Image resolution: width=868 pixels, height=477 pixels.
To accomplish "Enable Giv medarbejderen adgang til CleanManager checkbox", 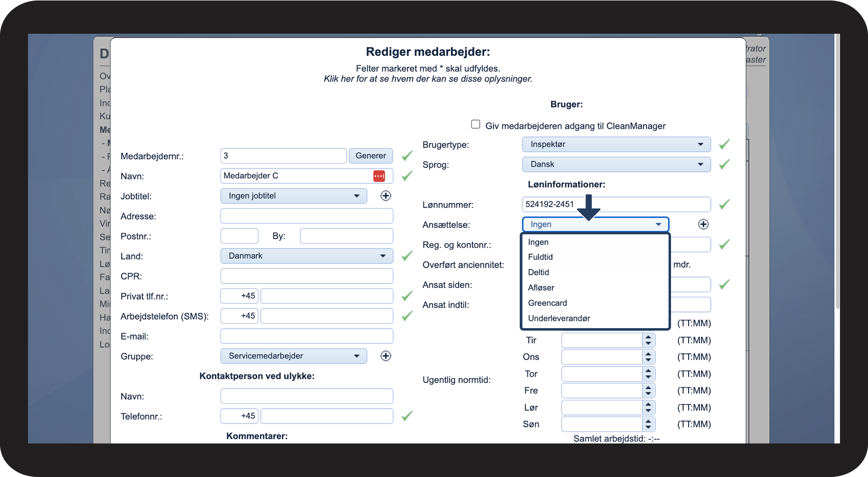I will pos(476,124).
